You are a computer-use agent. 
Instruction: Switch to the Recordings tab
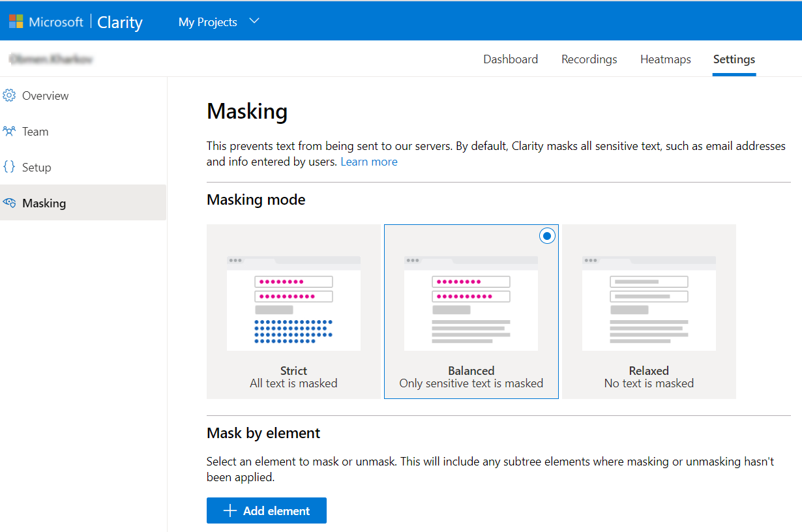pos(589,59)
